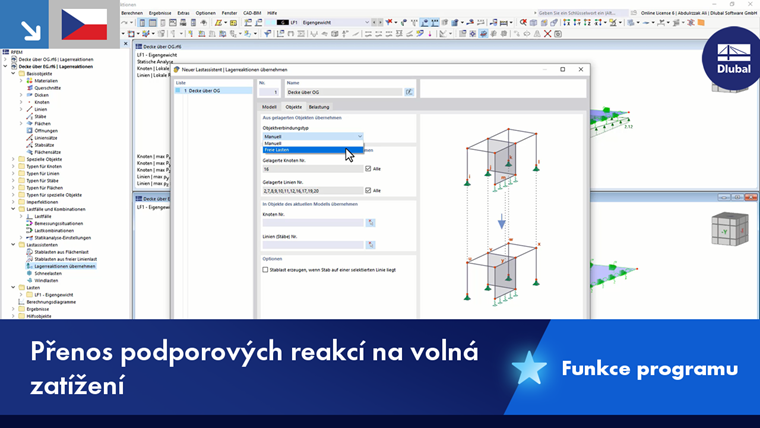Enable Stablast erzeugen checkbox

[265, 269]
